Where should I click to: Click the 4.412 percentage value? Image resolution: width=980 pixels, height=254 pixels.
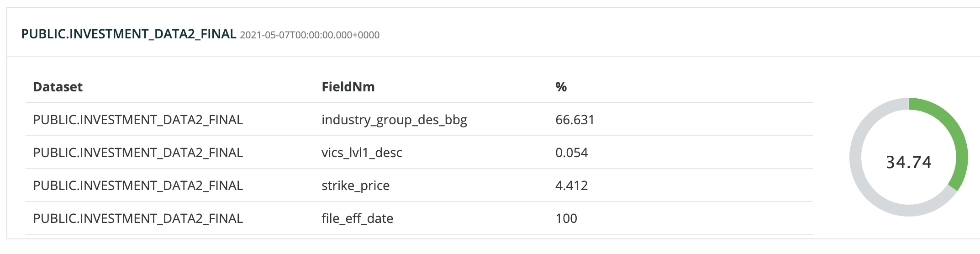click(572, 185)
